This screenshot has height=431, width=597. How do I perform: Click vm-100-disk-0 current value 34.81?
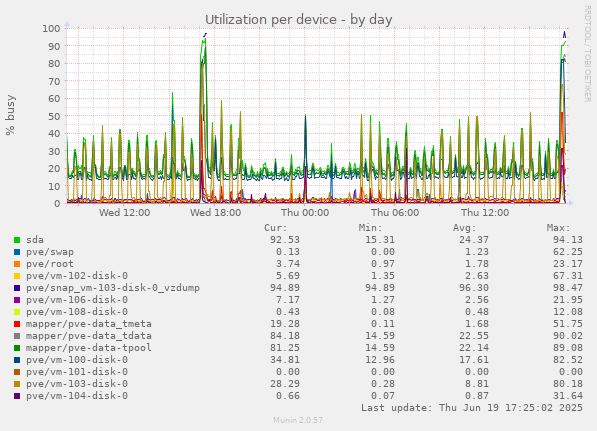coord(285,360)
